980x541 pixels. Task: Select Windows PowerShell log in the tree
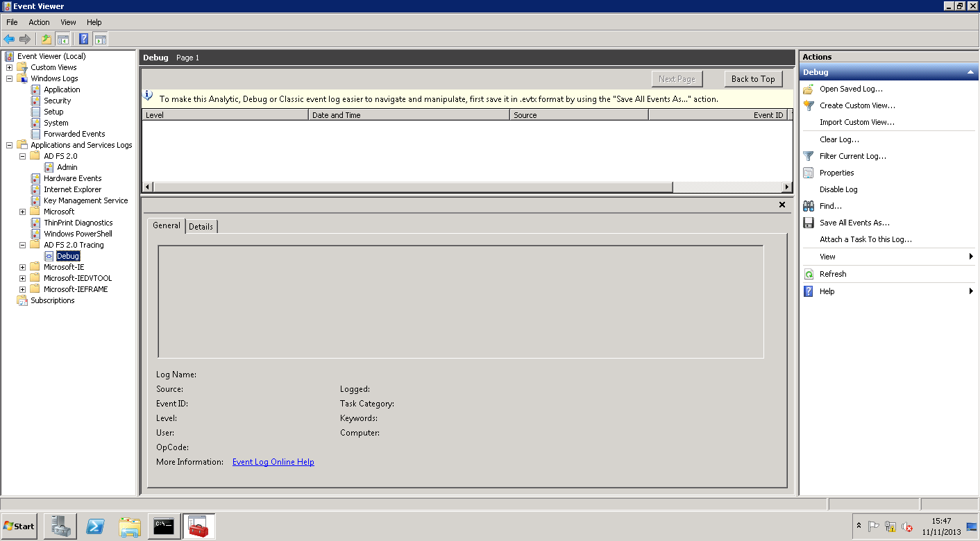coord(78,234)
